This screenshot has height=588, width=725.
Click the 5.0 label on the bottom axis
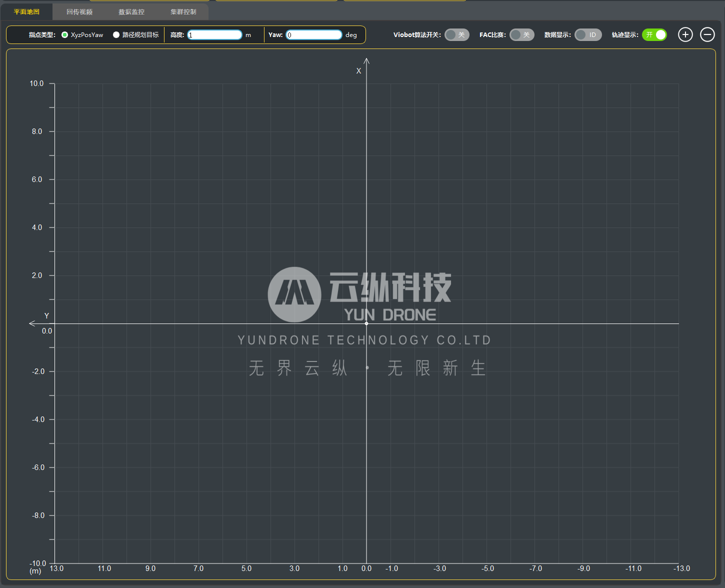(246, 568)
